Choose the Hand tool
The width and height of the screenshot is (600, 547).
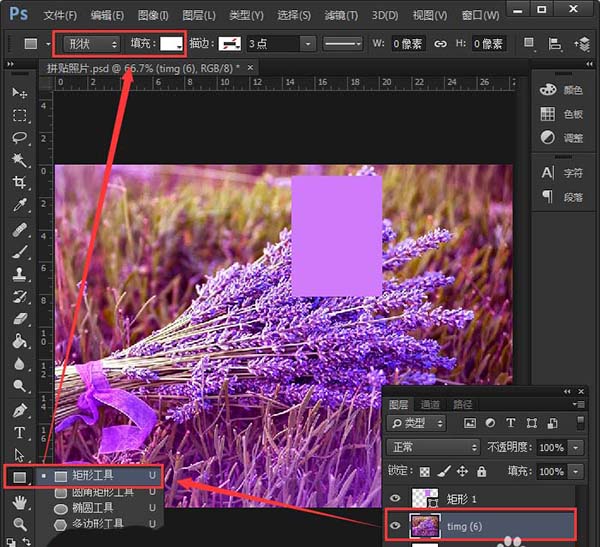(19, 503)
